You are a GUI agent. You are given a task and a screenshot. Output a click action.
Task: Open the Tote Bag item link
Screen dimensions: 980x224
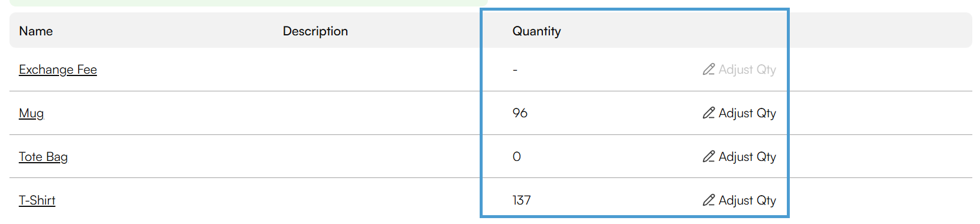tap(43, 157)
